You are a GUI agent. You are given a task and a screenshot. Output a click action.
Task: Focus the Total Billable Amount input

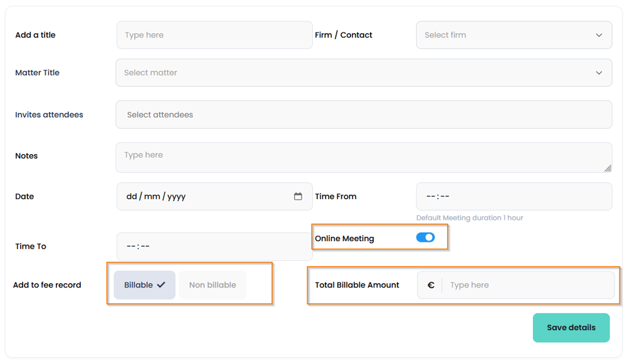(x=527, y=285)
